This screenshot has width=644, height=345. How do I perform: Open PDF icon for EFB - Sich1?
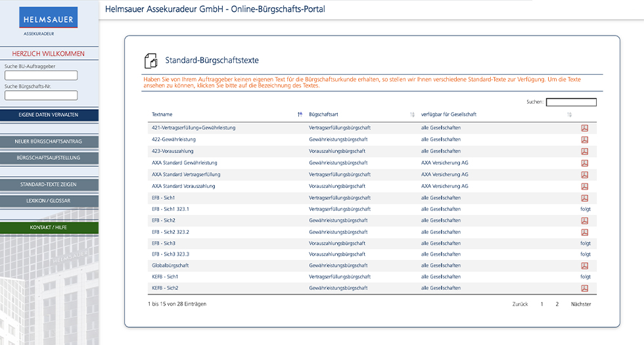tap(584, 198)
